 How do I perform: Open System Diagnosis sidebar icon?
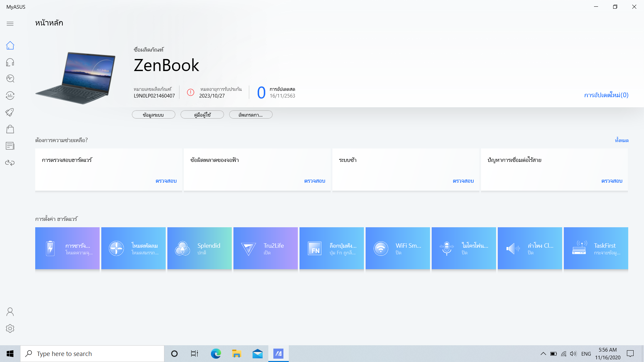[10, 78]
